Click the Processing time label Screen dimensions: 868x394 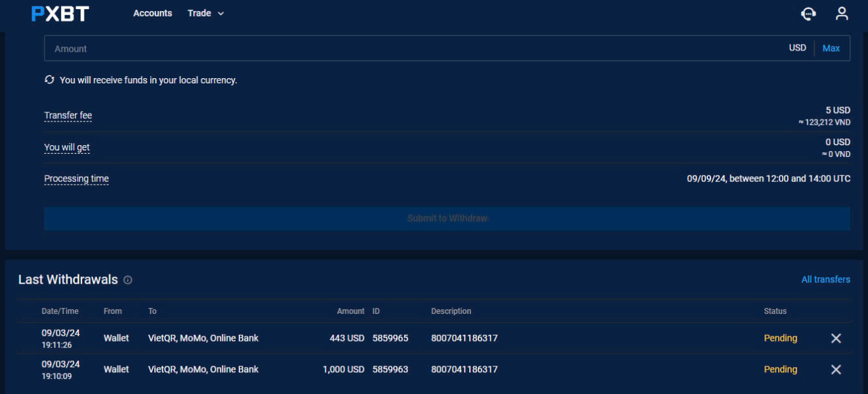(76, 179)
